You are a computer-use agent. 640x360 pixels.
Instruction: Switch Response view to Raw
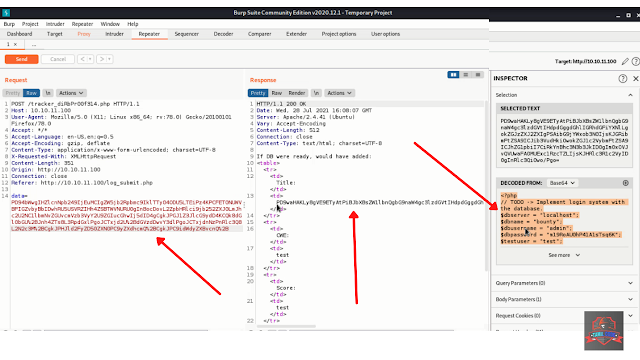(277, 93)
